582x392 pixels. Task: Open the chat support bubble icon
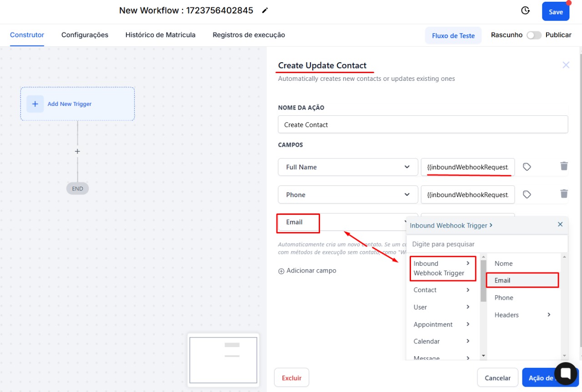[x=566, y=374]
